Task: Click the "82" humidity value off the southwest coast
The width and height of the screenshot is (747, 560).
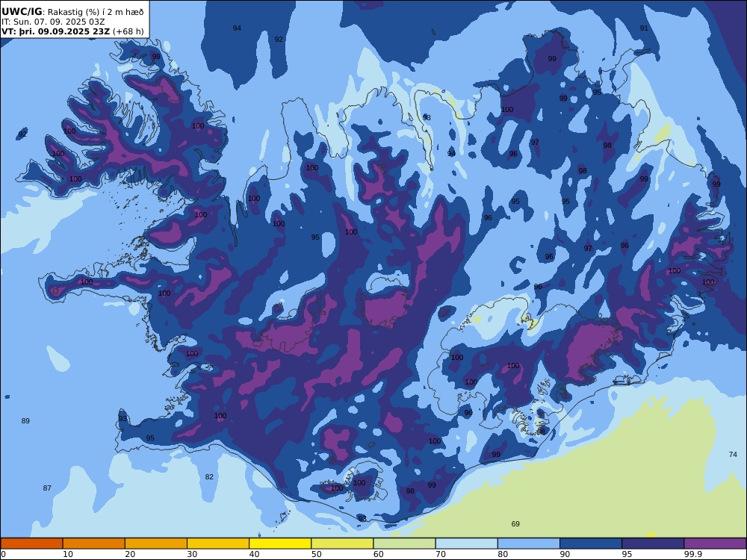Action: 209,476
